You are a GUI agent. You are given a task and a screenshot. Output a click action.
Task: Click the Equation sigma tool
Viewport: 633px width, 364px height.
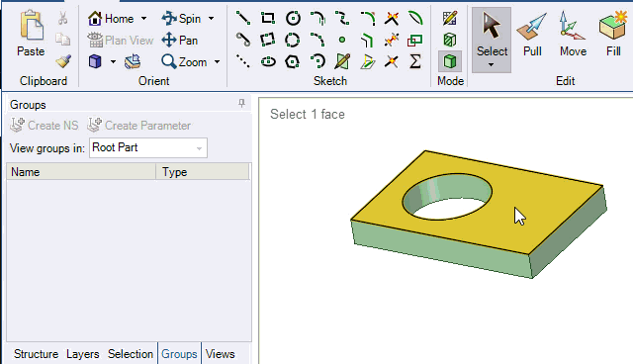(415, 61)
